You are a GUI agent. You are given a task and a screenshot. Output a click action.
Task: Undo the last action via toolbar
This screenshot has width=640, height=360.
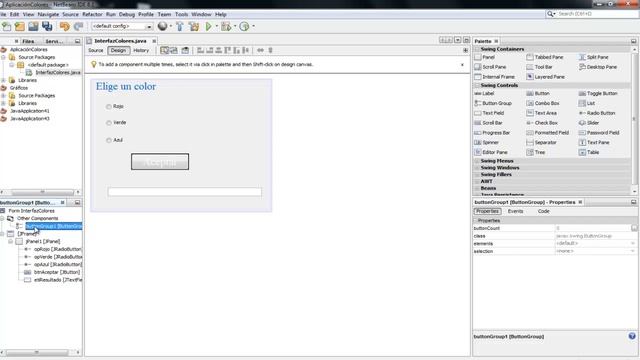click(x=64, y=27)
